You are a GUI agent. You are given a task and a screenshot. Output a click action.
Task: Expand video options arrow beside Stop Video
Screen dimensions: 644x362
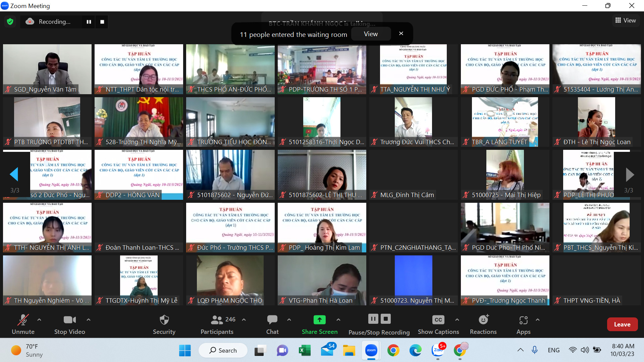click(89, 320)
